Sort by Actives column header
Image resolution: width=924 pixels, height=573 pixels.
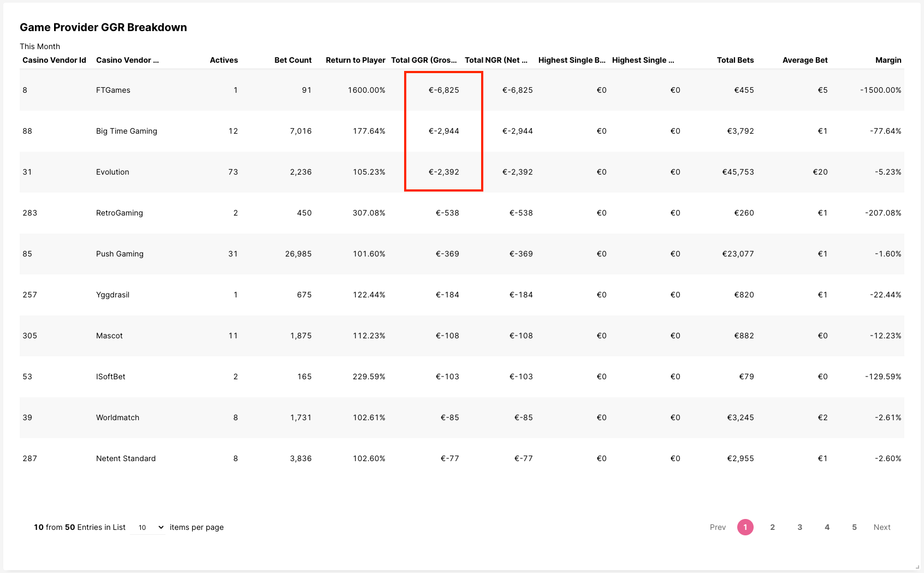pyautogui.click(x=223, y=60)
